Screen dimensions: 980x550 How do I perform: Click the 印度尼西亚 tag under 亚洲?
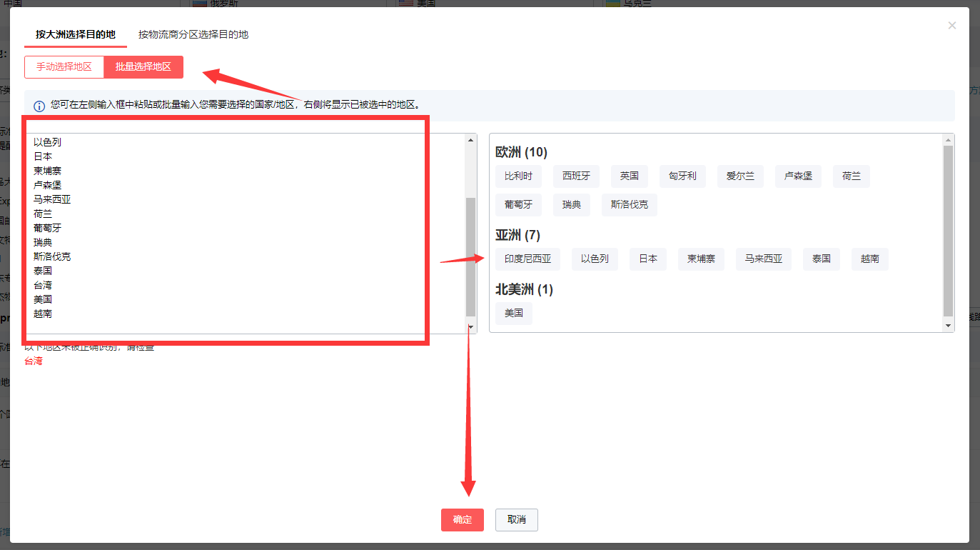(x=527, y=259)
